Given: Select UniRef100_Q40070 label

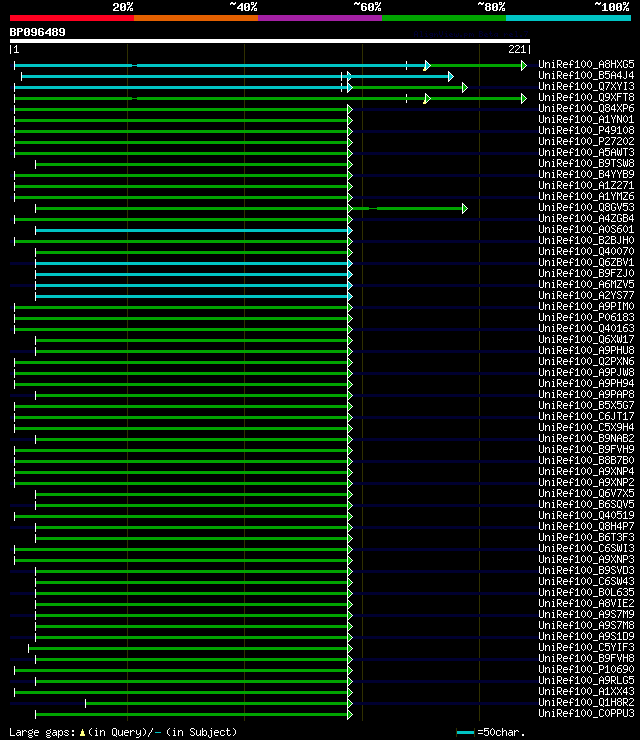Looking at the screenshot, I should point(586,252).
